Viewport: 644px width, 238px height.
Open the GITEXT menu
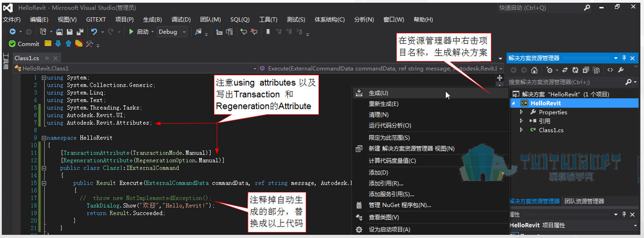tap(96, 19)
